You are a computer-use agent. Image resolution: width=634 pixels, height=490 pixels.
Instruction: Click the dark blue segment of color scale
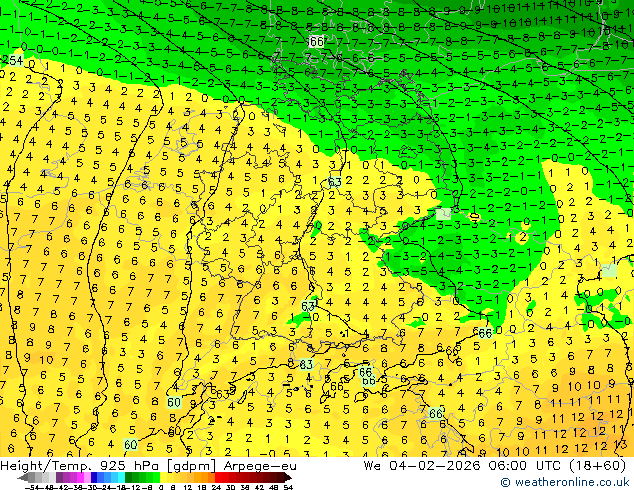click(94, 478)
